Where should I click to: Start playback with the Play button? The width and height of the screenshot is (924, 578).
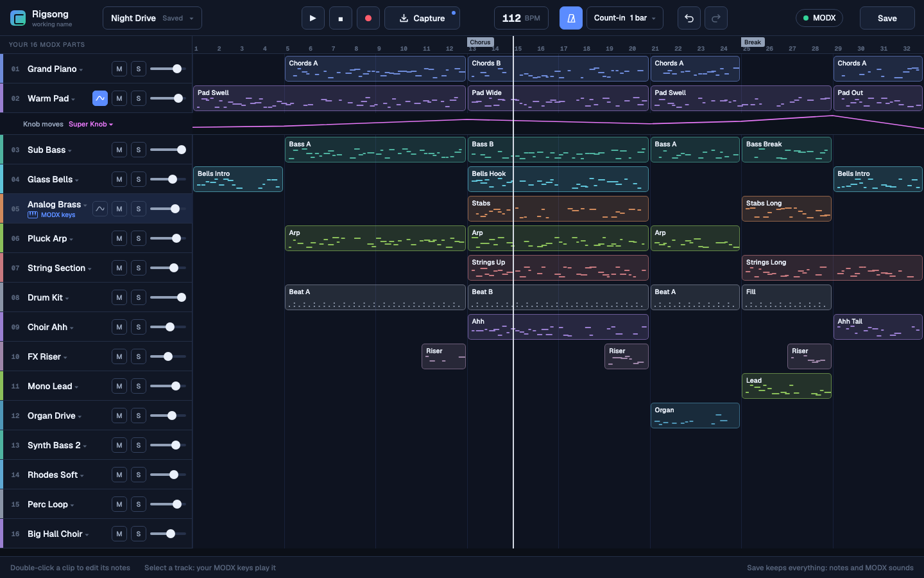(x=312, y=18)
